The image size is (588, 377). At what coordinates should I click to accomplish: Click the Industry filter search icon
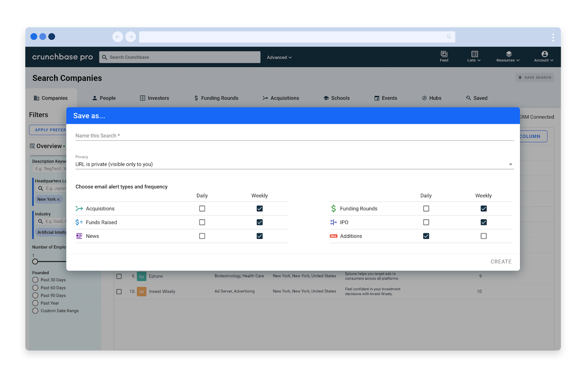pos(41,221)
